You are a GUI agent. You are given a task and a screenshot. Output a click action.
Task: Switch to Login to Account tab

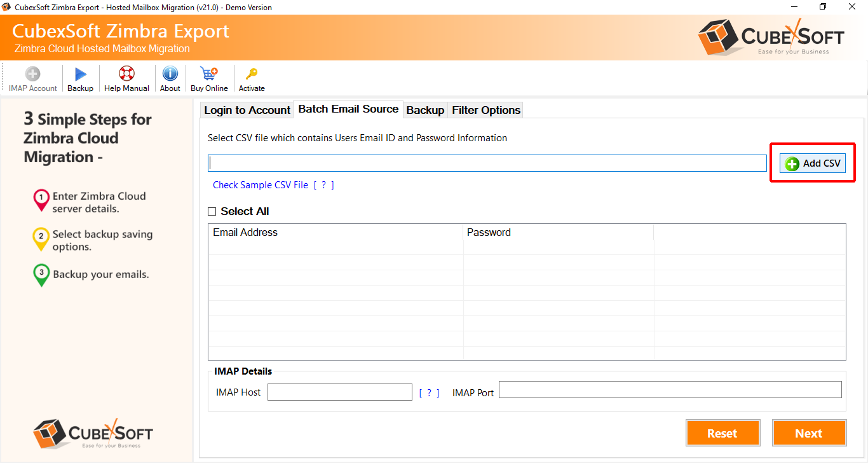point(247,110)
